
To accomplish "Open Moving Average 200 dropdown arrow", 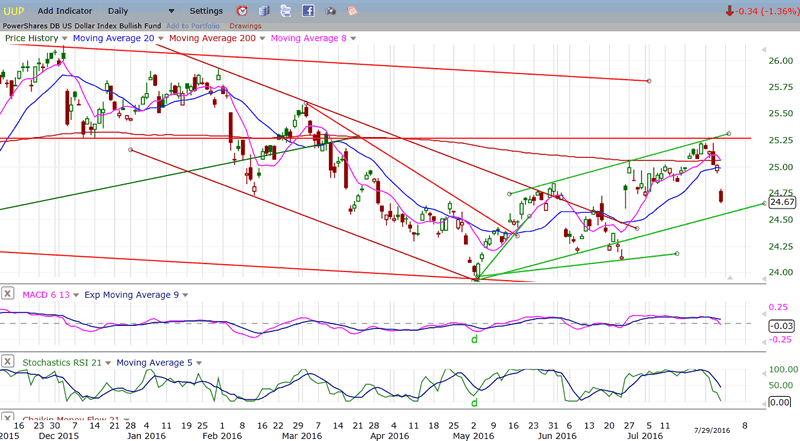I will coord(262,38).
